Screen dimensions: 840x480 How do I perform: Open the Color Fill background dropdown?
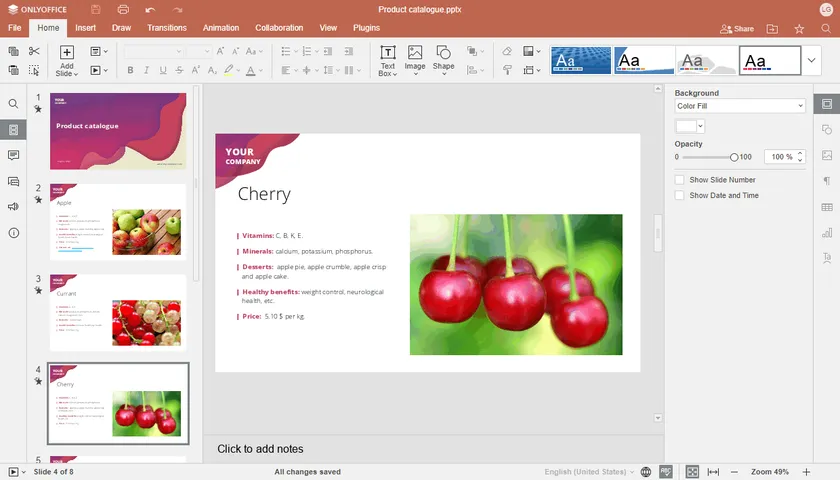click(x=739, y=106)
